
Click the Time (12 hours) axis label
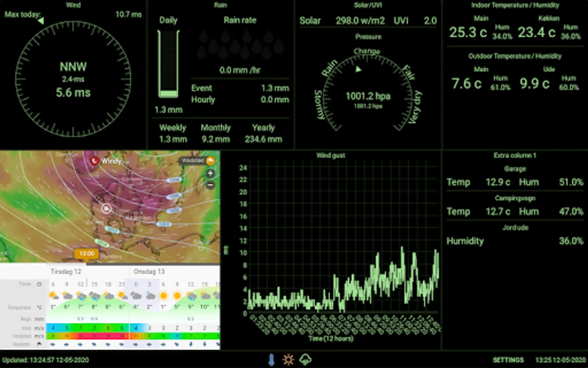click(x=331, y=339)
